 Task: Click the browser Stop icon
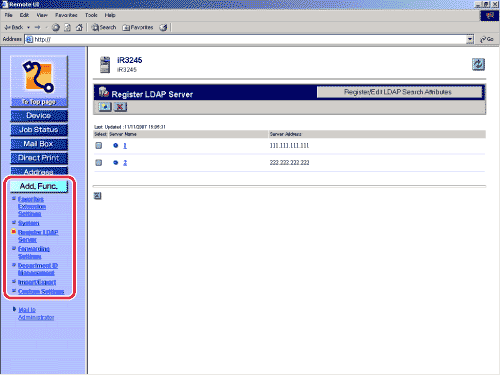coord(56,27)
